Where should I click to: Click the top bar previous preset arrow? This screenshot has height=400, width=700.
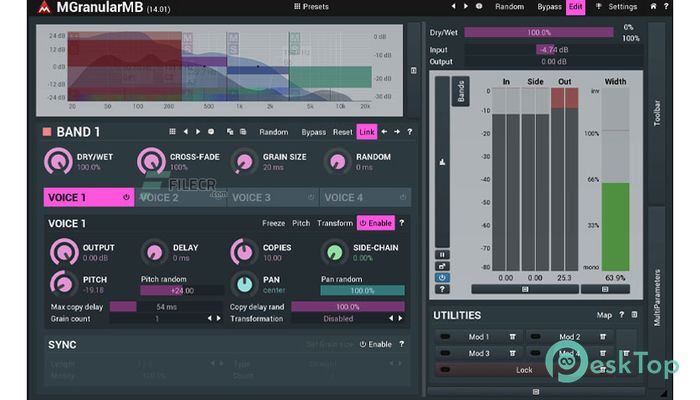coord(454,6)
